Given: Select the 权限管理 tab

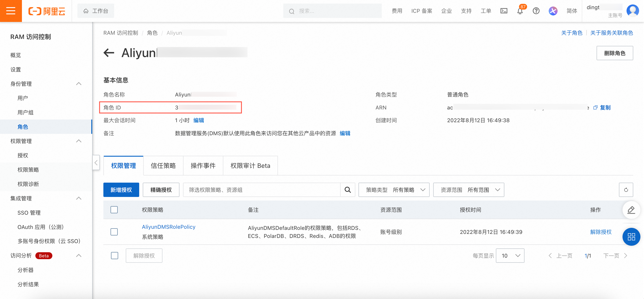Looking at the screenshot, I should (123, 165).
